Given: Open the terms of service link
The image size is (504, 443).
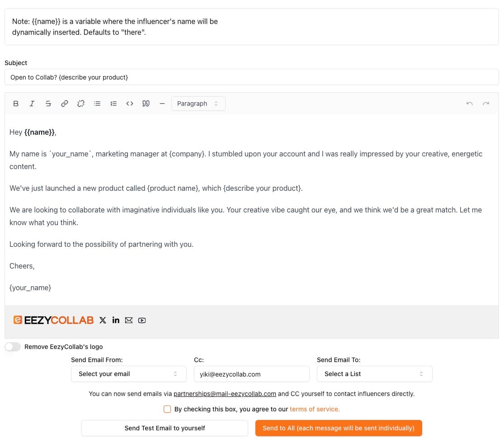Looking at the screenshot, I should click(x=315, y=409).
